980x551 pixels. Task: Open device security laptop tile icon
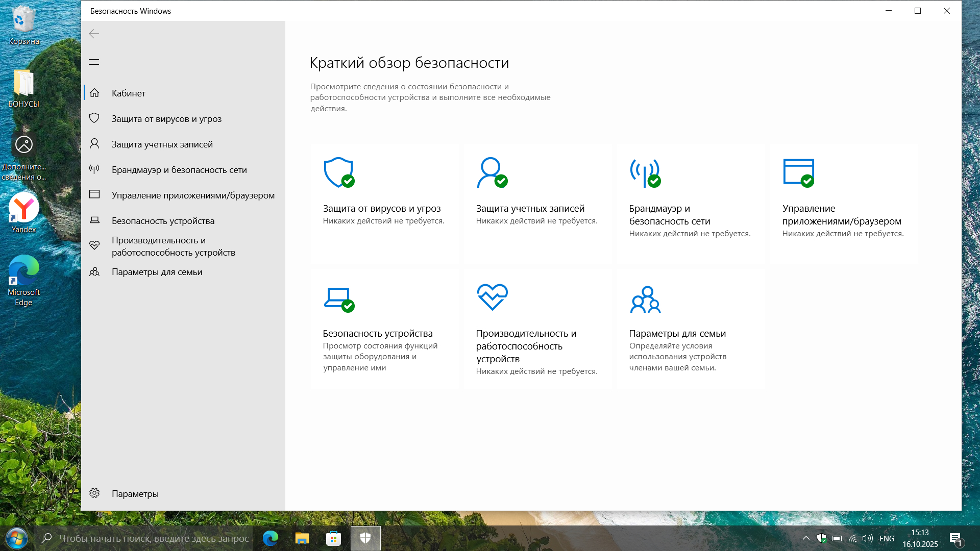point(338,298)
